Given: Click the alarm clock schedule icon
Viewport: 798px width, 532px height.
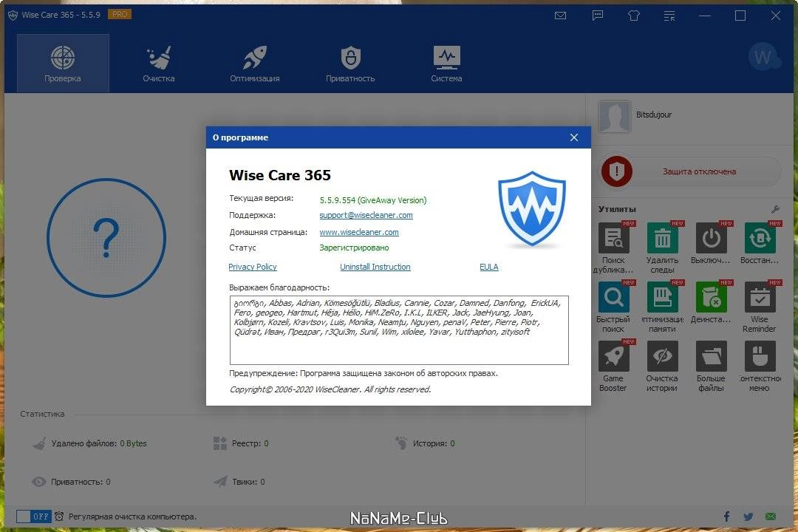Looking at the screenshot, I should [59, 516].
